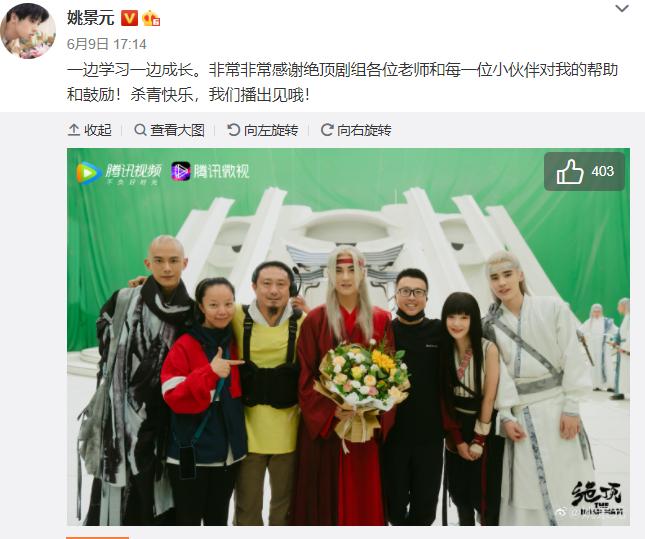
Task: Rotate image right with 向右旋转
Action: click(356, 130)
